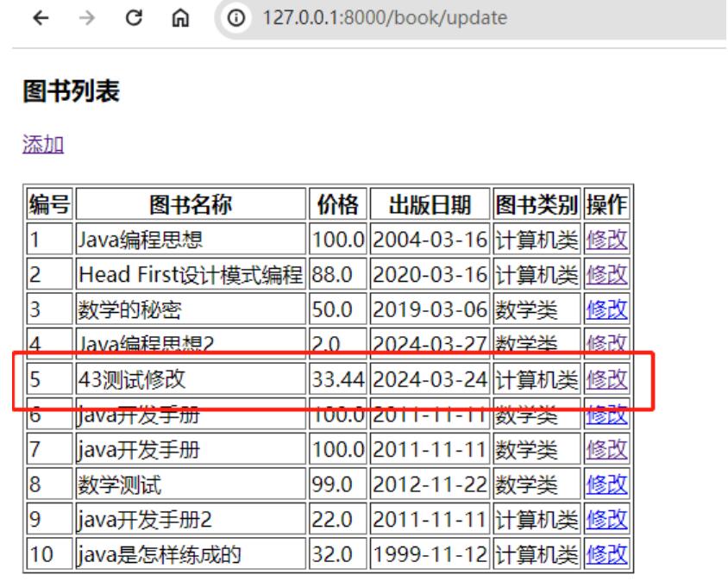Modify the java是怎样练成的 book record
Viewport: 728px width, 581px height.
click(x=606, y=554)
